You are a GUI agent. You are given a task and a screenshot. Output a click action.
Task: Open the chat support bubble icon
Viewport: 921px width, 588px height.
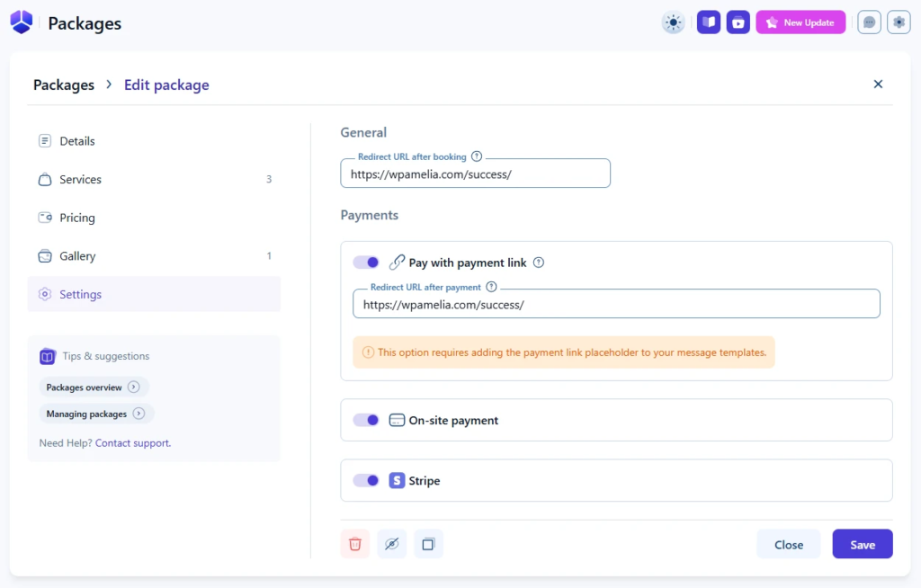tap(869, 22)
